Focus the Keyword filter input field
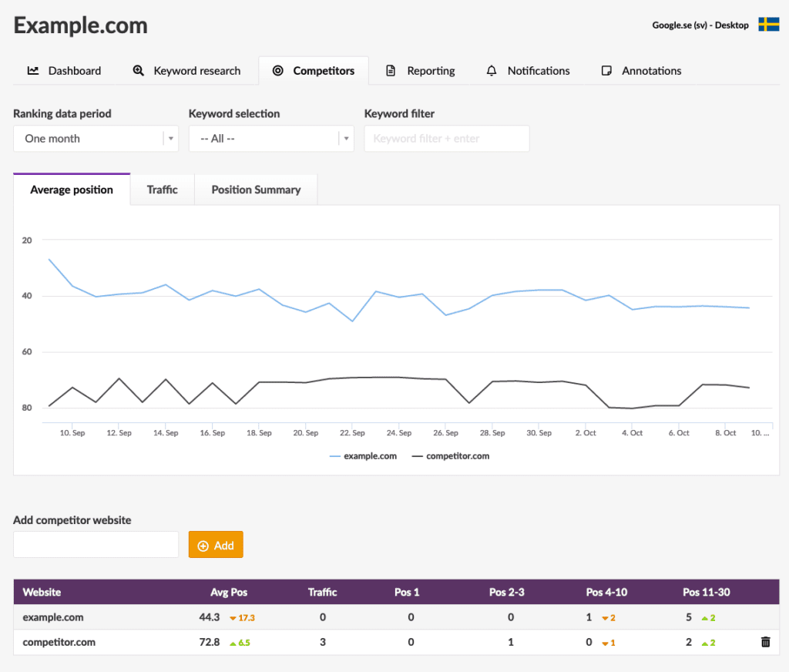 coord(446,139)
